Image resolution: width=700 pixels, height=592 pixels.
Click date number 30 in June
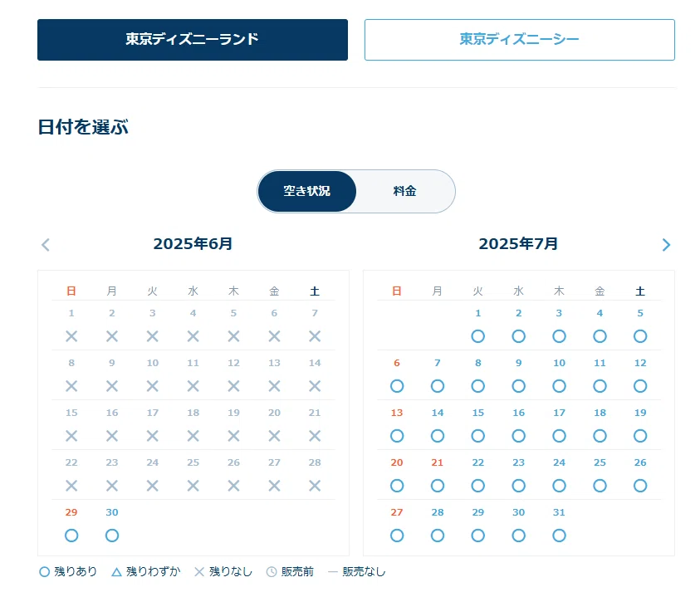[x=112, y=512]
